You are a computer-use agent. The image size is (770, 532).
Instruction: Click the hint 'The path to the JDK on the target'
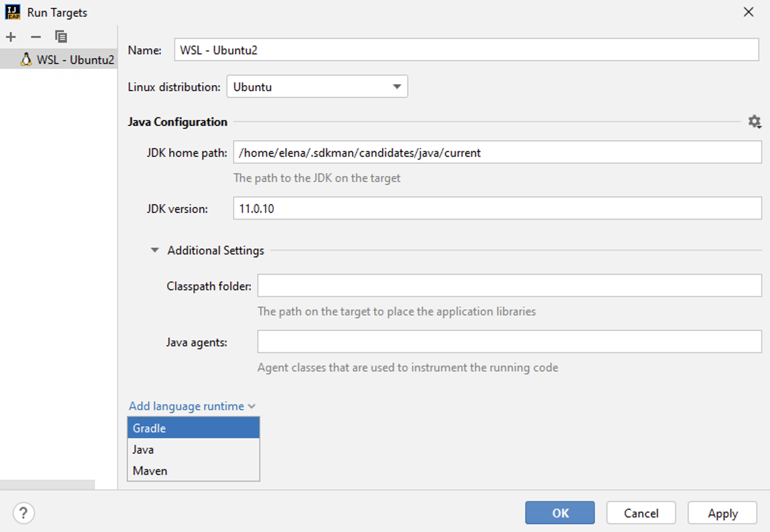317,178
